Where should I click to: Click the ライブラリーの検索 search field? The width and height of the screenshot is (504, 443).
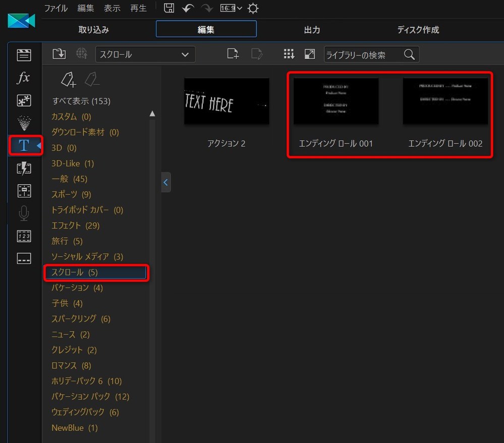point(363,55)
